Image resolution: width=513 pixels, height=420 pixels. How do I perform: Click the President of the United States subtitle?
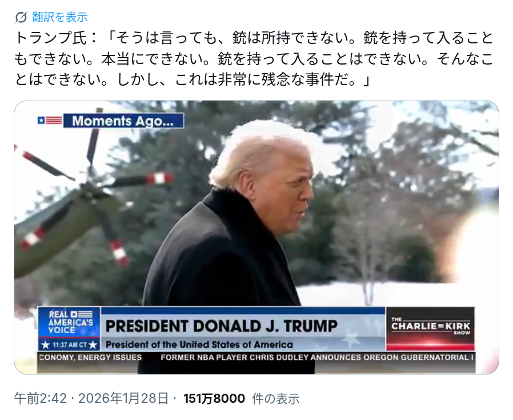point(199,345)
